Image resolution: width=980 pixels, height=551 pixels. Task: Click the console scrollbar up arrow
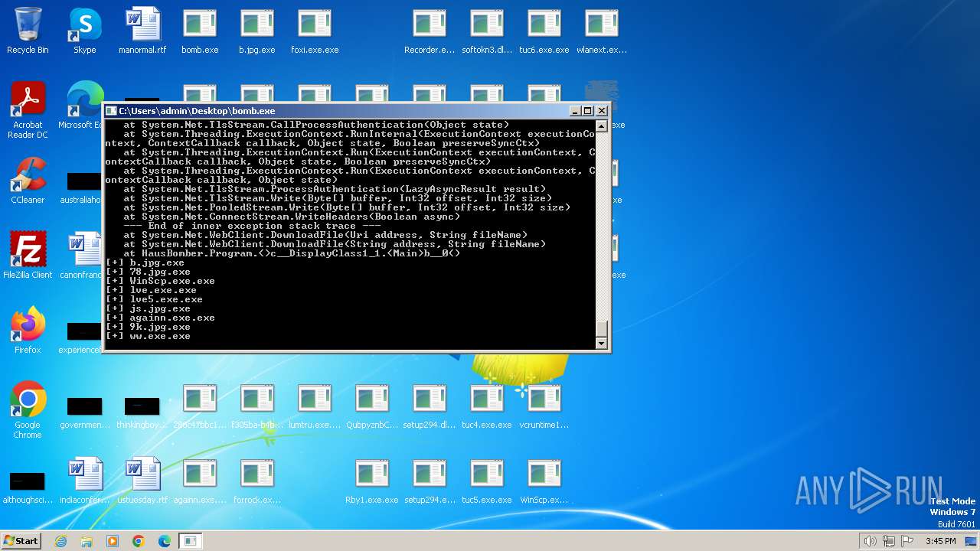pos(602,126)
